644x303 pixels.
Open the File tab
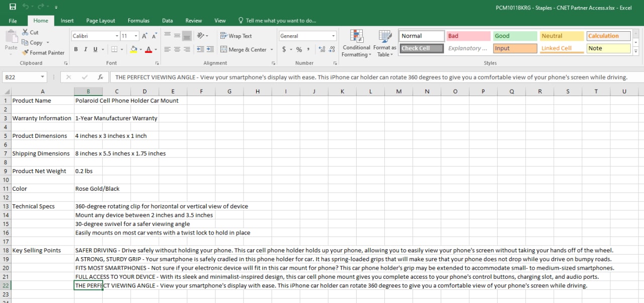13,21
